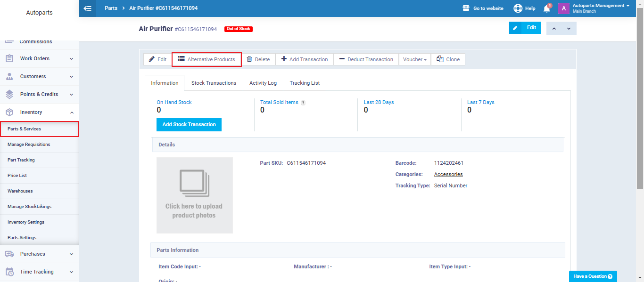Open the Activity Log tab
Image resolution: width=644 pixels, height=282 pixels.
tap(263, 83)
